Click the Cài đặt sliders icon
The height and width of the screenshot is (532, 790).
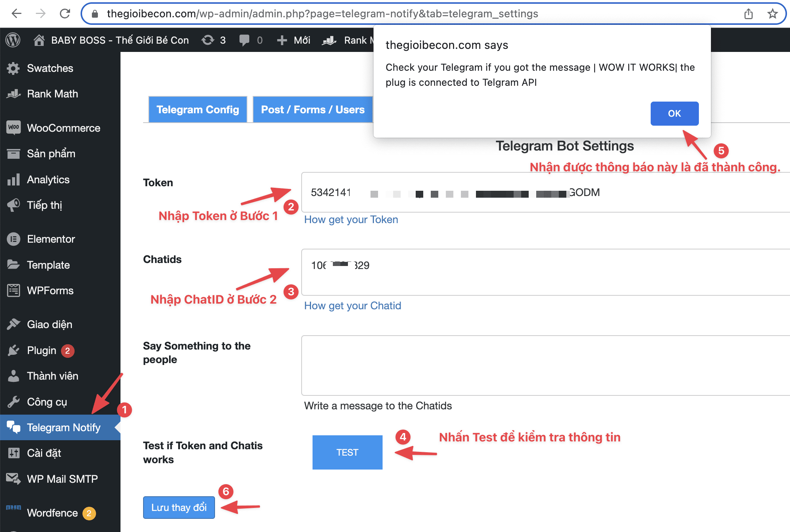13,453
